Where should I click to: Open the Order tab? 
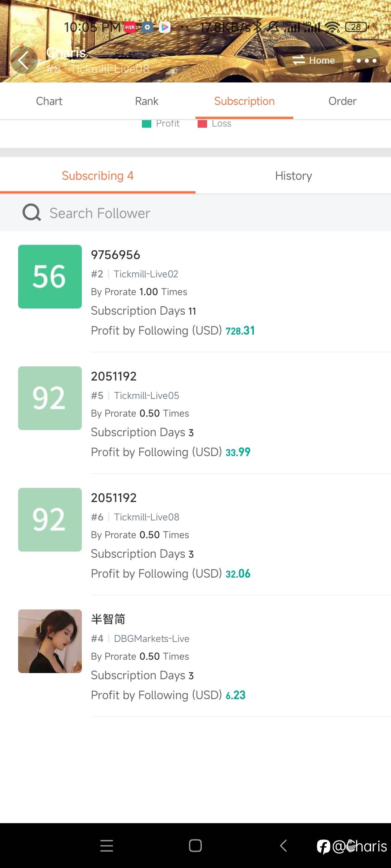(x=342, y=101)
